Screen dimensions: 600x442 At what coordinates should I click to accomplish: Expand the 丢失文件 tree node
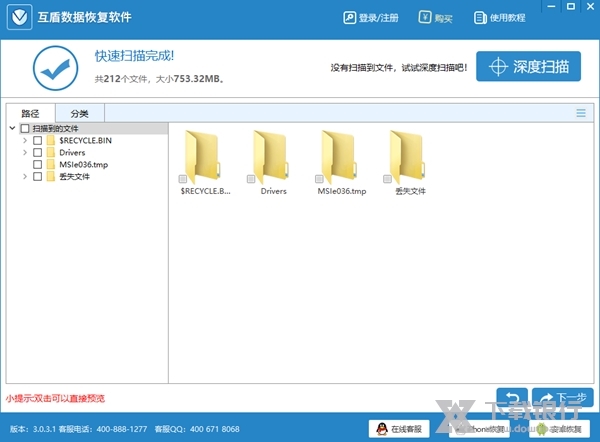[25, 176]
